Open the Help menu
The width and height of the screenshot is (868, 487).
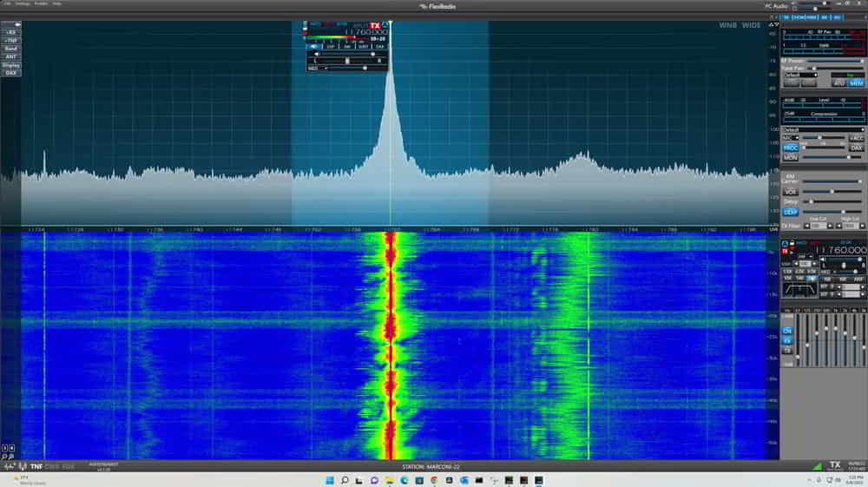pos(57,3)
